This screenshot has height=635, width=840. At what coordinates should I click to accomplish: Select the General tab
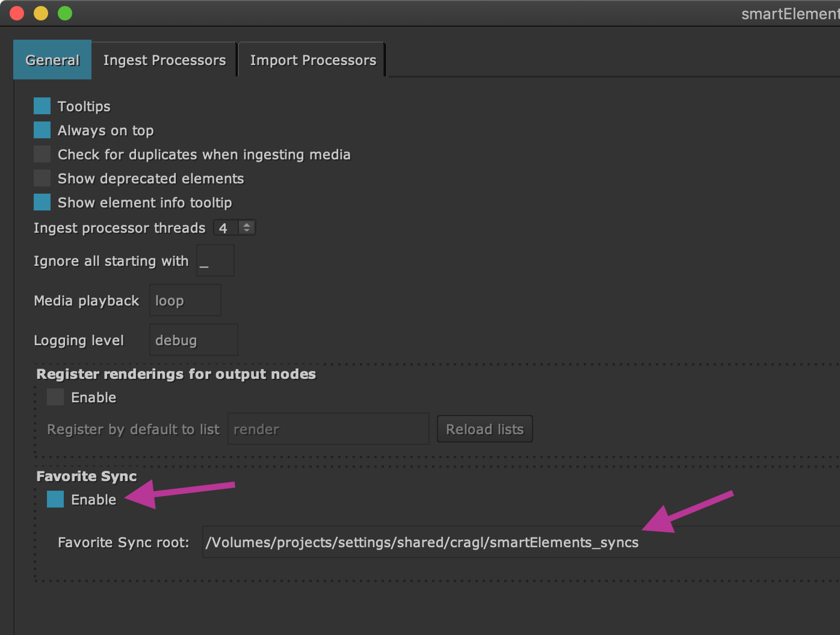pos(52,60)
